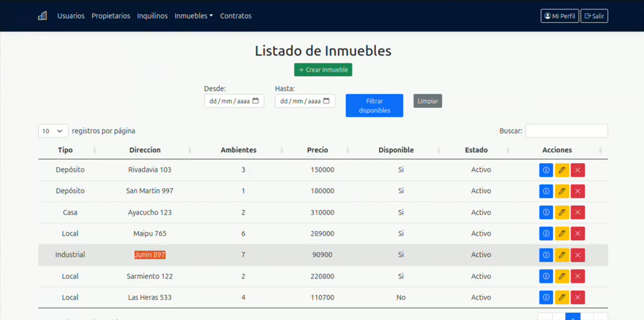Click the Desde date input field
644x320 pixels.
234,101
